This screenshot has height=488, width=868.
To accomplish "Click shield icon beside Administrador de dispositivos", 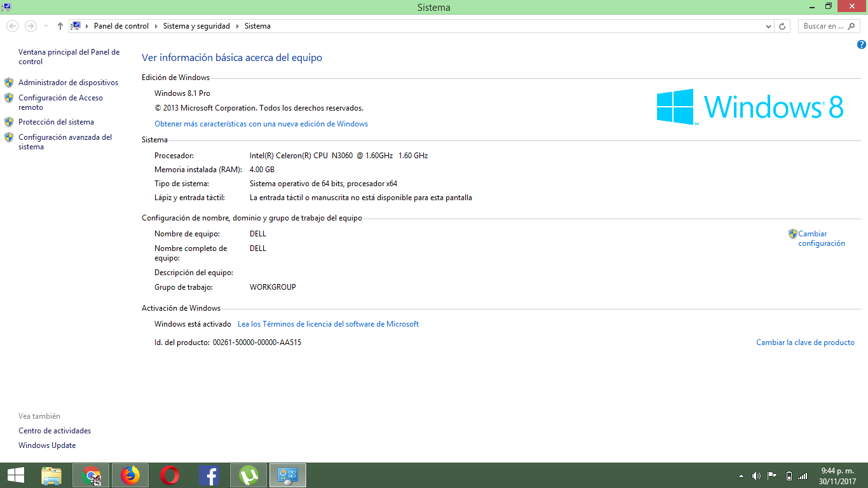I will (9, 83).
